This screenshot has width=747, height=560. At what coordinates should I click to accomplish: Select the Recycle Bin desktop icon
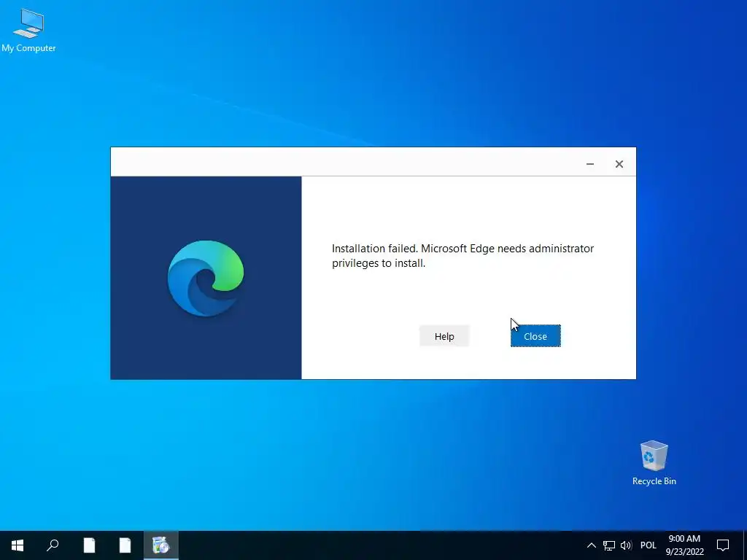click(654, 463)
